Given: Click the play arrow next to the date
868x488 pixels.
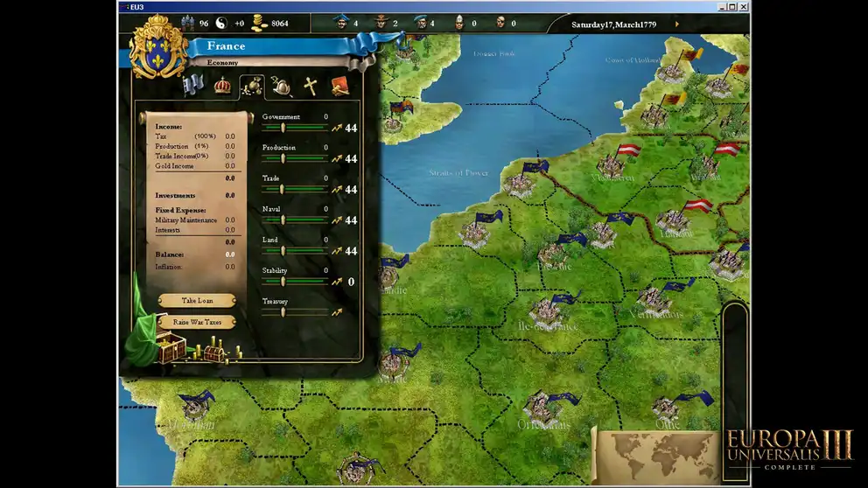Looking at the screenshot, I should 676,24.
